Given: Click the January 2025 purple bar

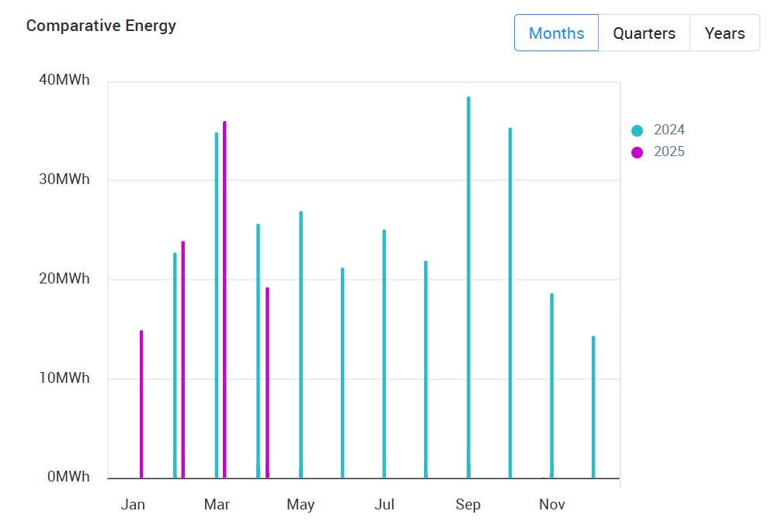Looking at the screenshot, I should (x=141, y=404).
